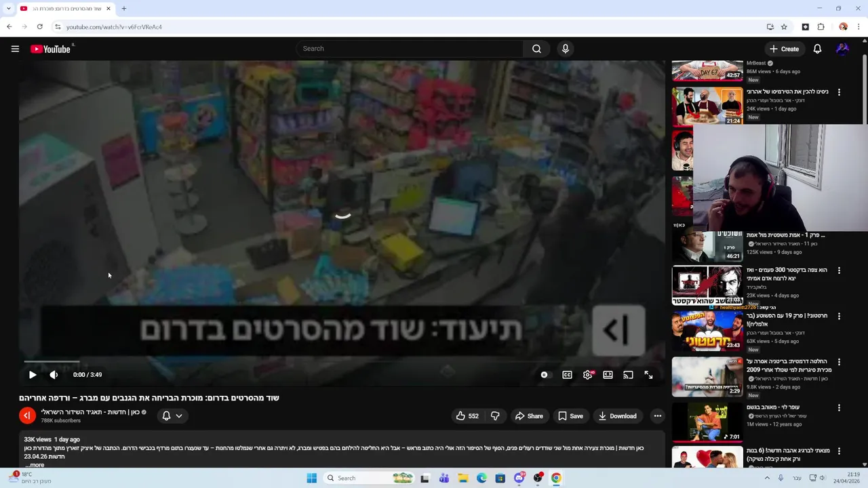Close the YouTube tab
Viewport: 868px width, 488px height.
(108, 9)
